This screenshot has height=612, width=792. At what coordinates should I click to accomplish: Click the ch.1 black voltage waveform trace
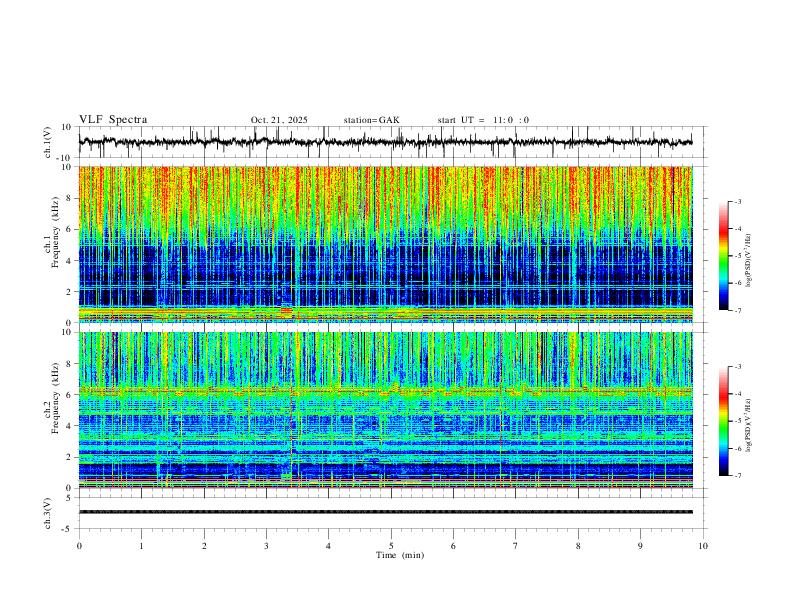point(385,142)
